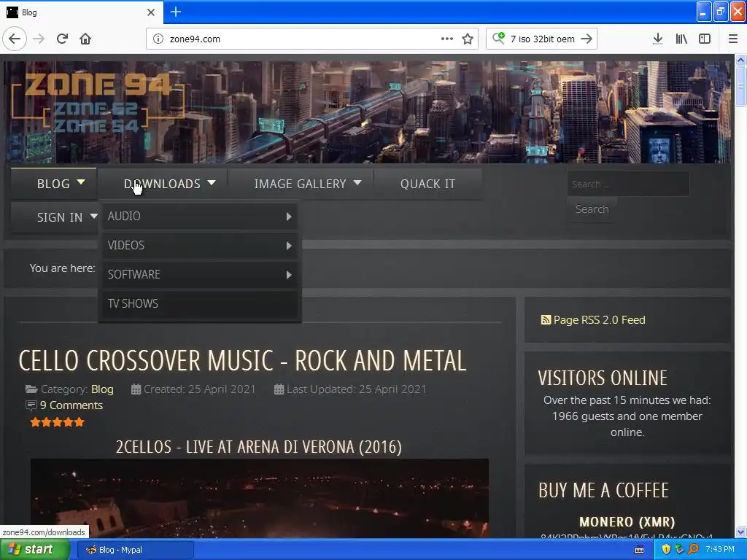Screen dimensions: 747x560
Task: Click the shield icon in system tray
Action: pos(666,550)
